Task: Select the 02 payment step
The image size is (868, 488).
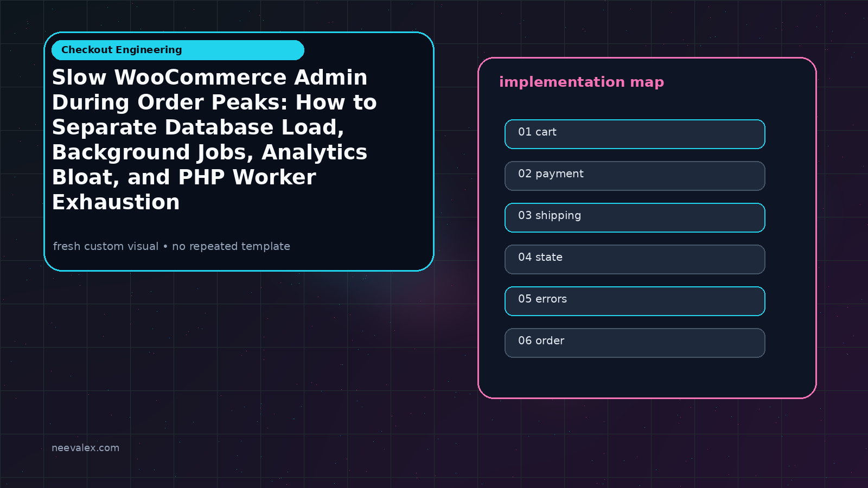Action: pyautogui.click(x=635, y=176)
